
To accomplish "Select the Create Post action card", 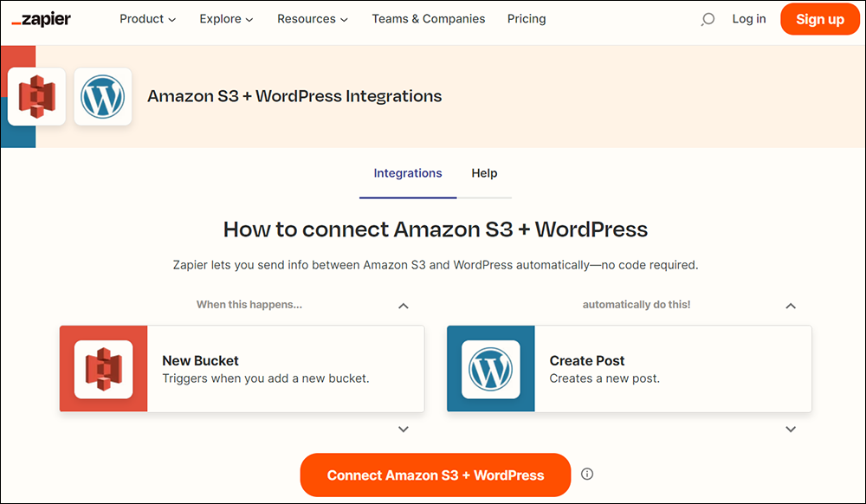I will click(629, 369).
